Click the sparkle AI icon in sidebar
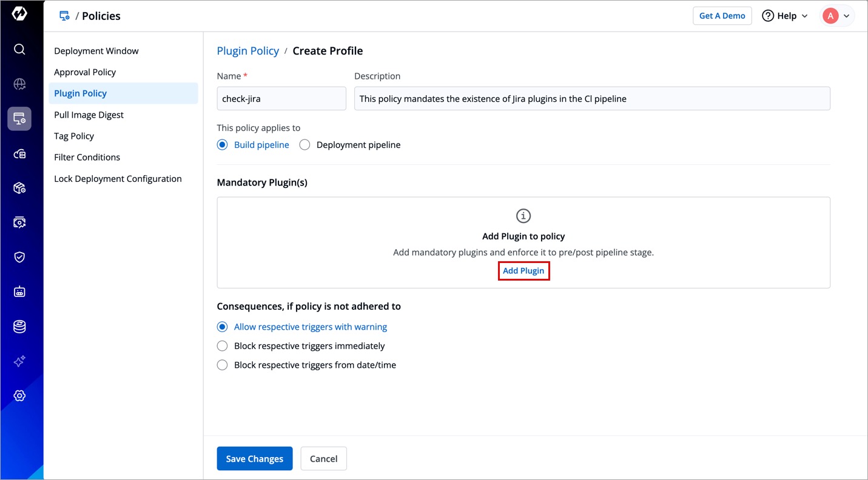The height and width of the screenshot is (480, 868). click(19, 361)
